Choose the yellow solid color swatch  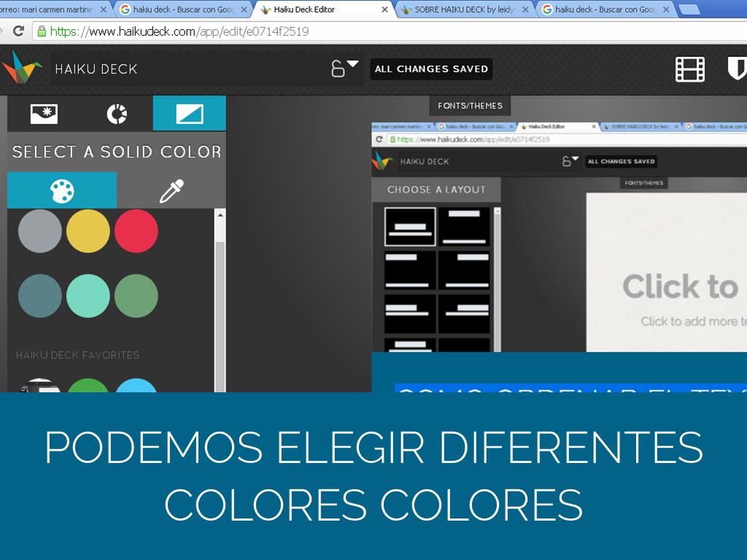pos(88,231)
